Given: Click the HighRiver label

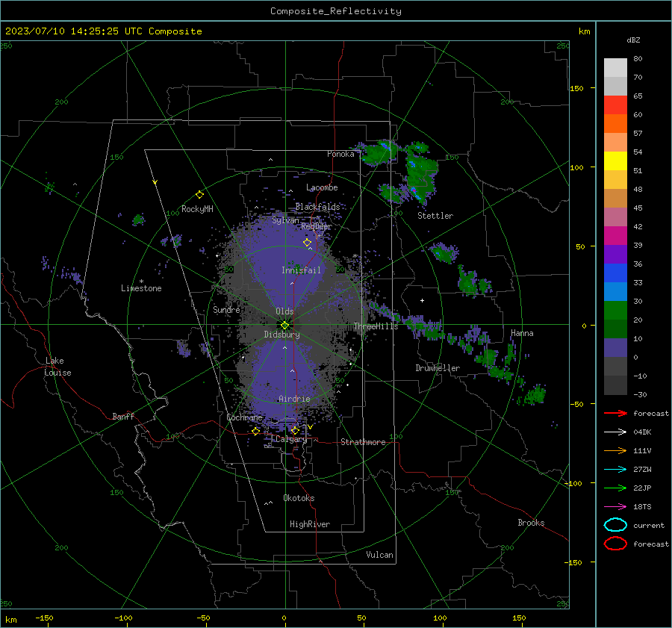Looking at the screenshot, I should [310, 524].
